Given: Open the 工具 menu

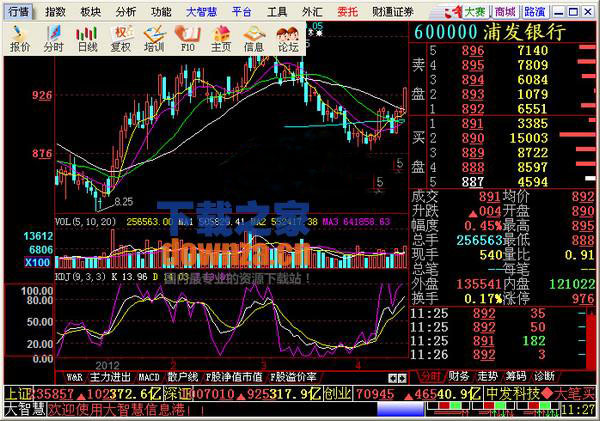Looking at the screenshot, I should point(277,12).
